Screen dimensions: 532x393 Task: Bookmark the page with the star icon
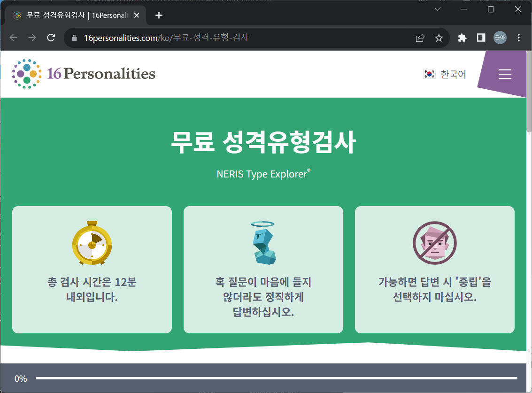pyautogui.click(x=439, y=38)
